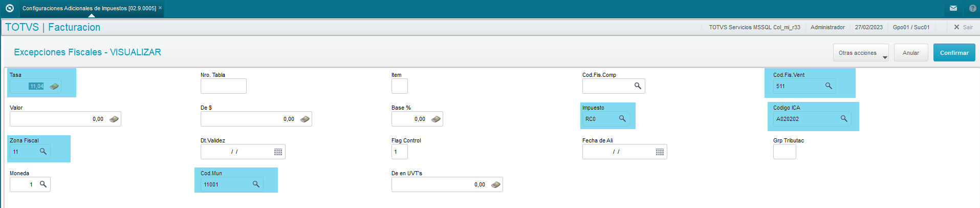Click the Dt.Validez date field
The height and width of the screenshot is (208, 980).
243,152
